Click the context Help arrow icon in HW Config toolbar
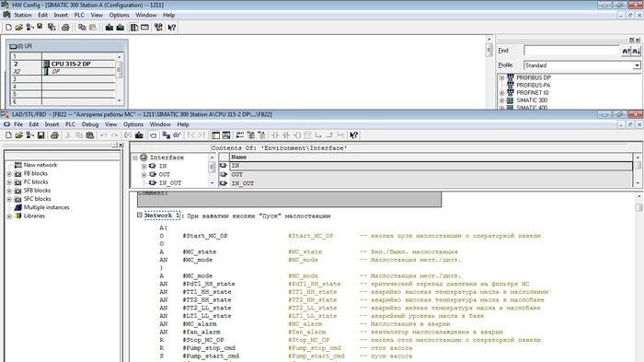 click(x=172, y=27)
